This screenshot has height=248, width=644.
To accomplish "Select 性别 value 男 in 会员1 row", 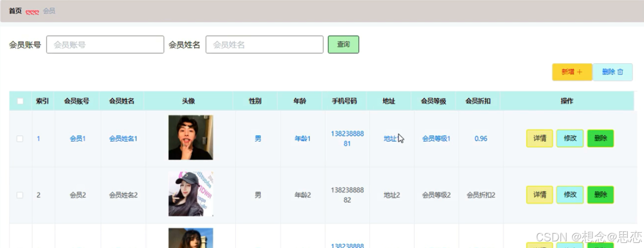I will pos(258,139).
